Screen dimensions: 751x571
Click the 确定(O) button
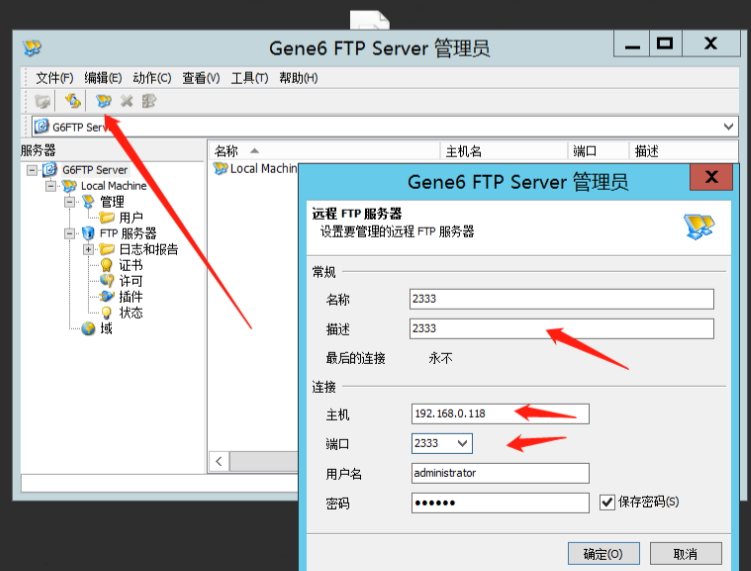pyautogui.click(x=603, y=554)
